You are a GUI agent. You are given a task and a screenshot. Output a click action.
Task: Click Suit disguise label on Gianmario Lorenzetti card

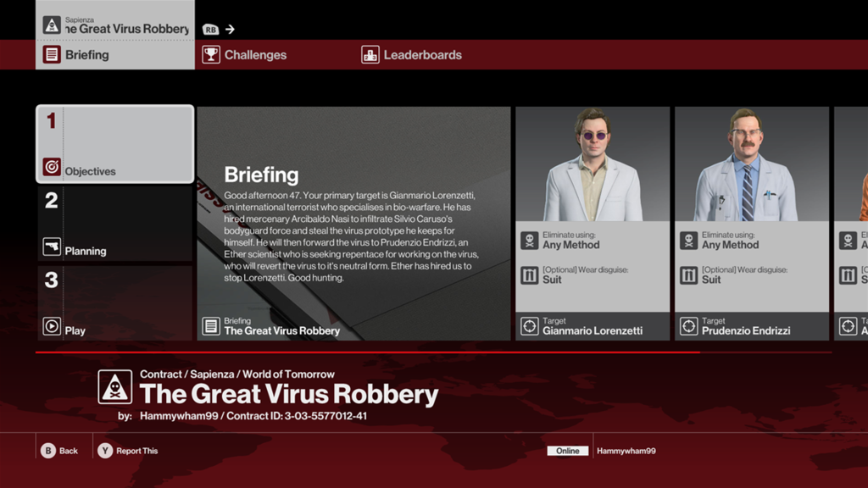[x=552, y=280]
